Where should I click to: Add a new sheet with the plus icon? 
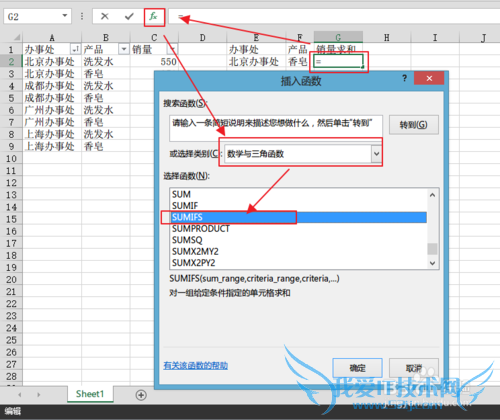pyautogui.click(x=141, y=395)
